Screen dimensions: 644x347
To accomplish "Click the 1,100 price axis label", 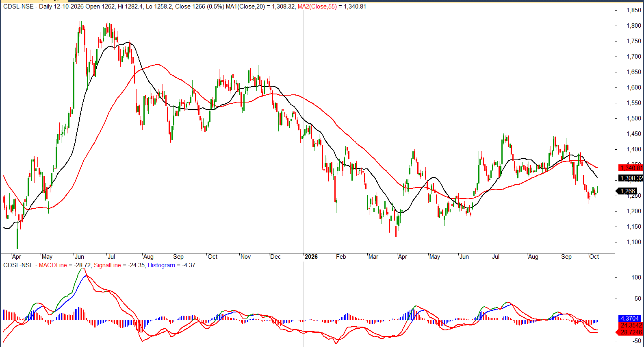I will pyautogui.click(x=634, y=242).
